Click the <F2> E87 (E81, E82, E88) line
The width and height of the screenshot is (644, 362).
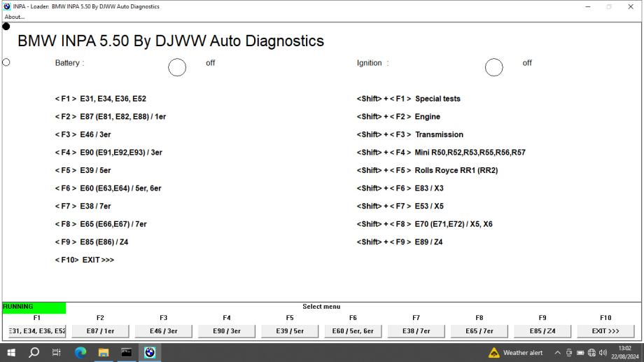[111, 117]
